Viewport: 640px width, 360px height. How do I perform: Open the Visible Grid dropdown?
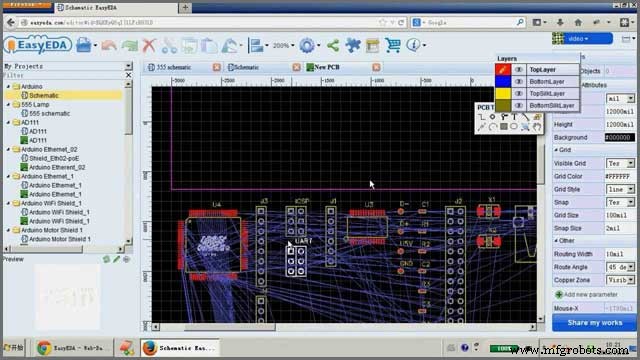[x=620, y=163]
